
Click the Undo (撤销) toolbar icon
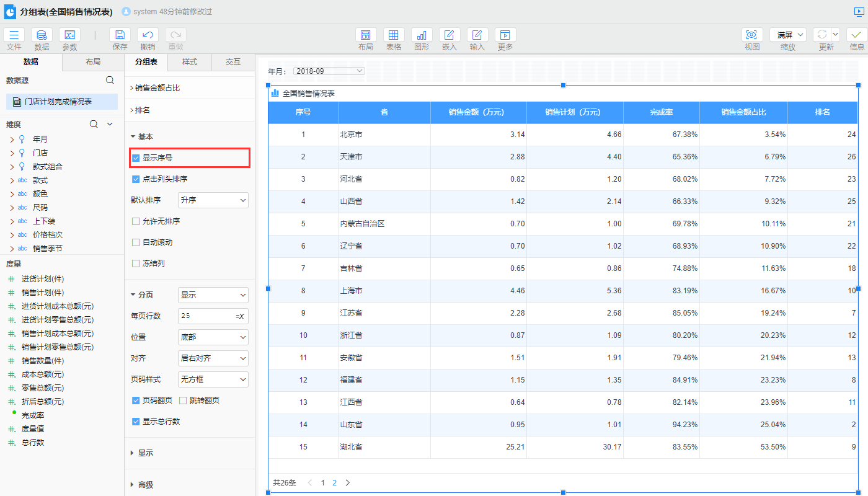coord(148,35)
